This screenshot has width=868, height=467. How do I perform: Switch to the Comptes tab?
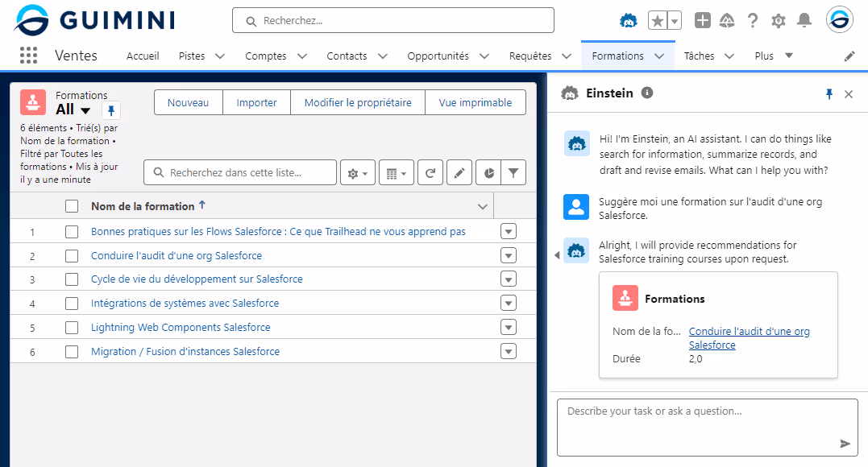pos(266,56)
